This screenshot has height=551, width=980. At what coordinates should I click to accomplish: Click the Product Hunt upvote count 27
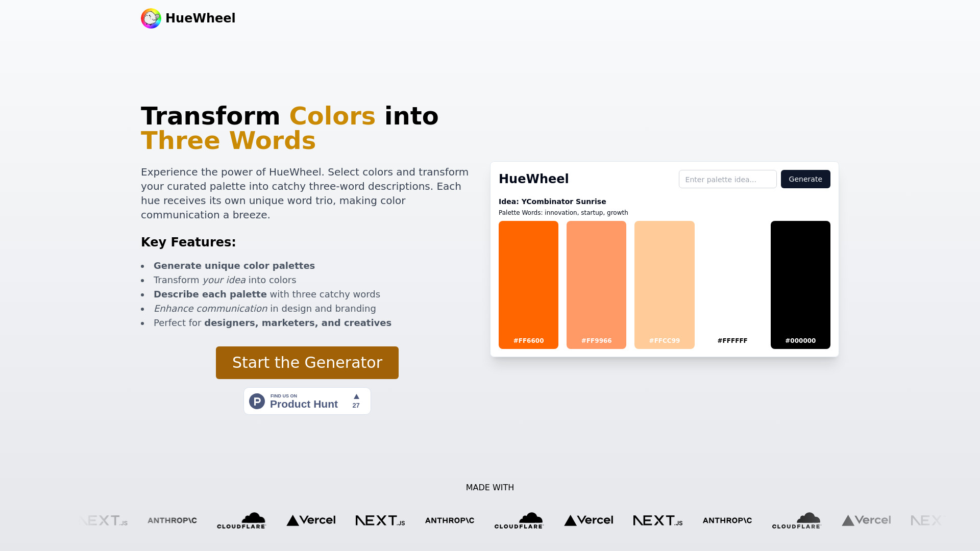coord(355,405)
